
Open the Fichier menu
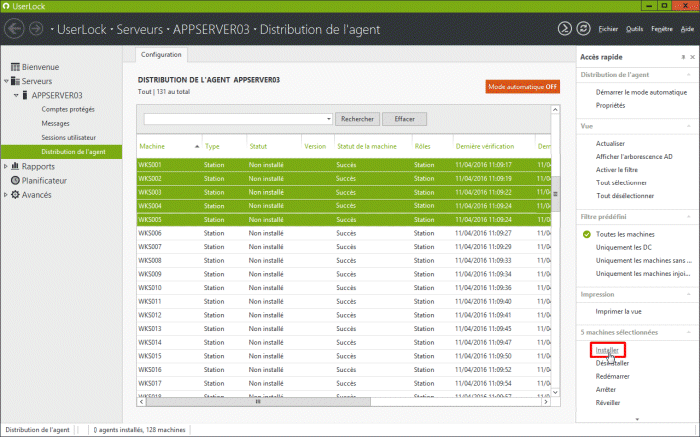pos(608,29)
